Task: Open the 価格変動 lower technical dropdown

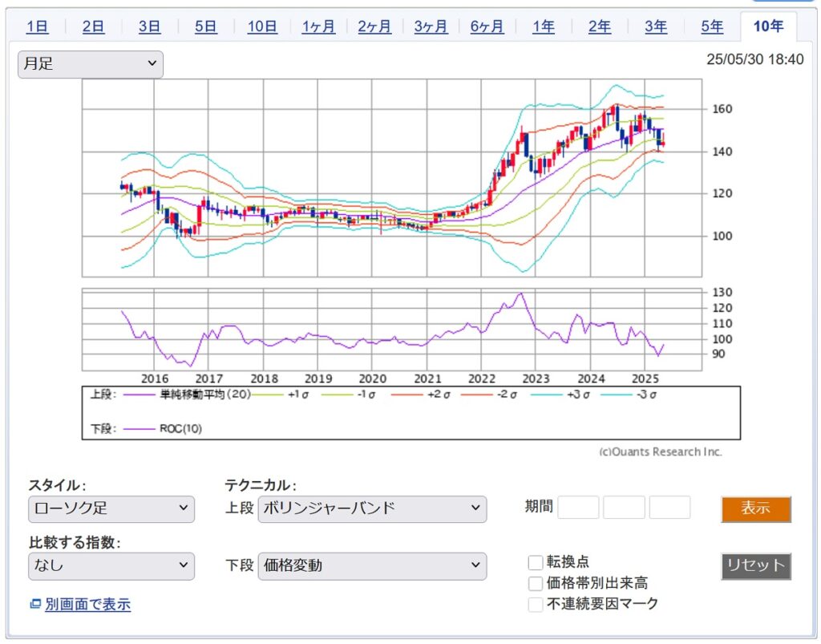Action: pyautogui.click(x=372, y=565)
